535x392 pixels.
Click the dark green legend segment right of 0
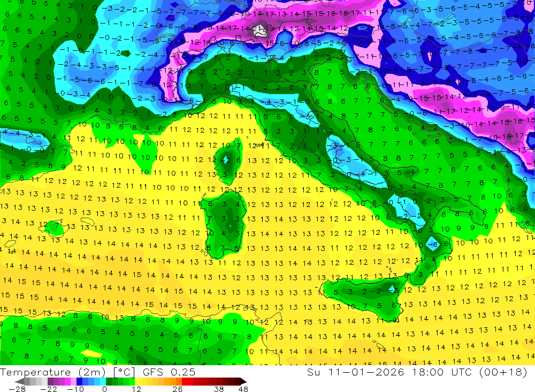109,381
